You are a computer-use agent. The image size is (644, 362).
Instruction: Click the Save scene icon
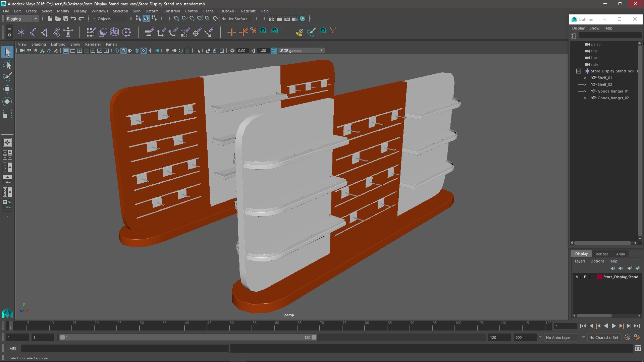pyautogui.click(x=66, y=19)
